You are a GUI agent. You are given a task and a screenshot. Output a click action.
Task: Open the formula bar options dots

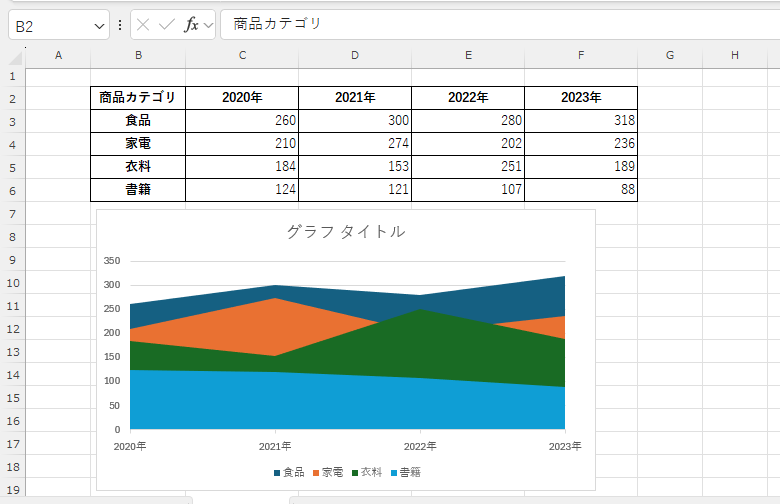click(120, 25)
